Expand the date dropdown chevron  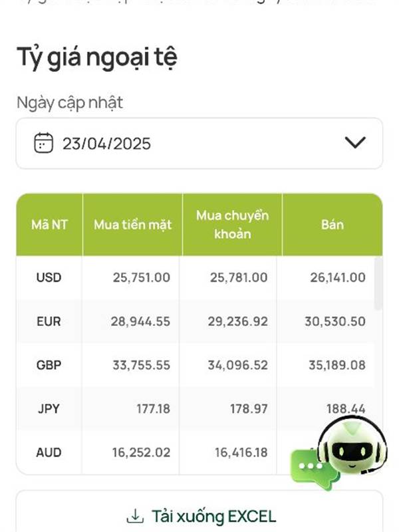pos(355,142)
